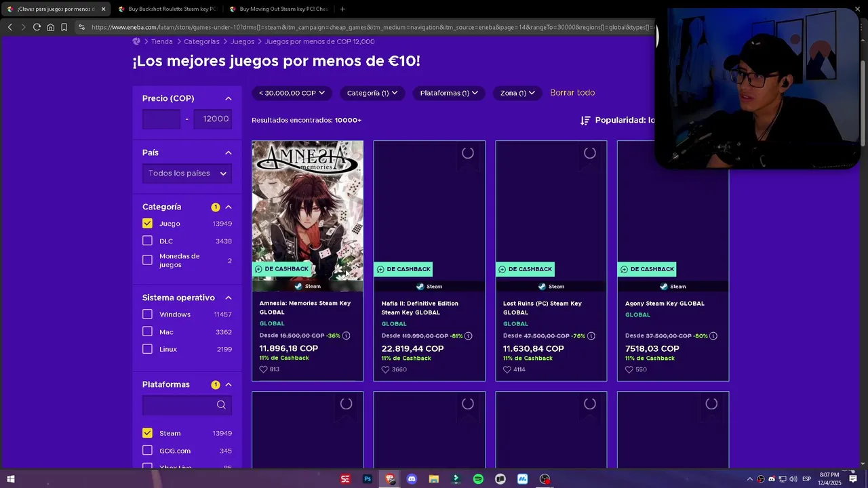Close the Claves para juegos tab

tap(103, 9)
